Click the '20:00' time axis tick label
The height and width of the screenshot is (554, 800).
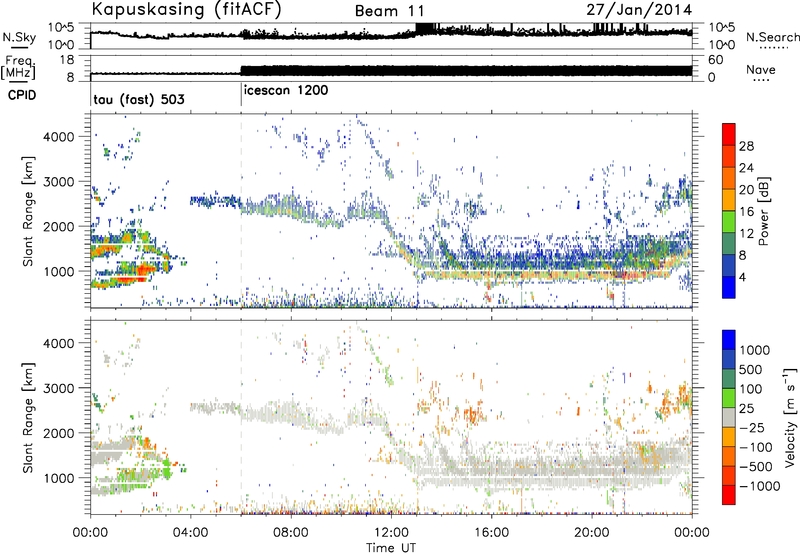[x=592, y=533]
